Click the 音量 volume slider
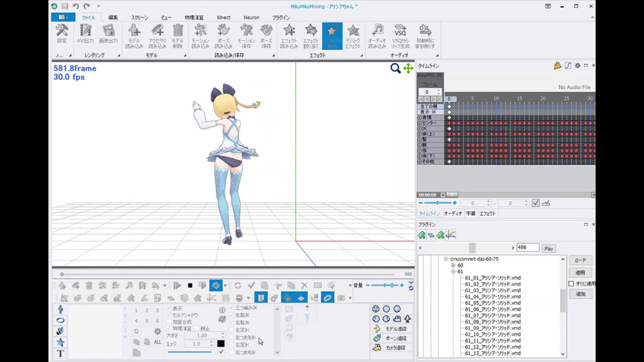Screen dimensions: 644x362 [x=384, y=286]
